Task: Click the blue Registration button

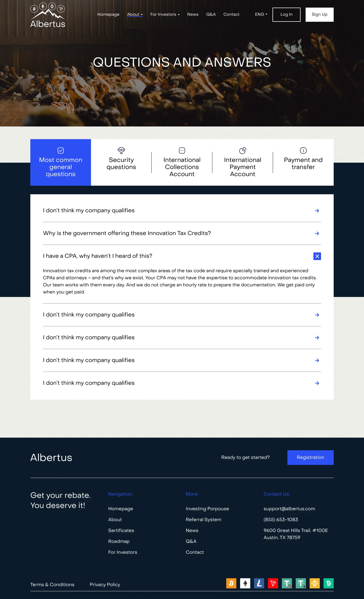Action: click(x=310, y=457)
